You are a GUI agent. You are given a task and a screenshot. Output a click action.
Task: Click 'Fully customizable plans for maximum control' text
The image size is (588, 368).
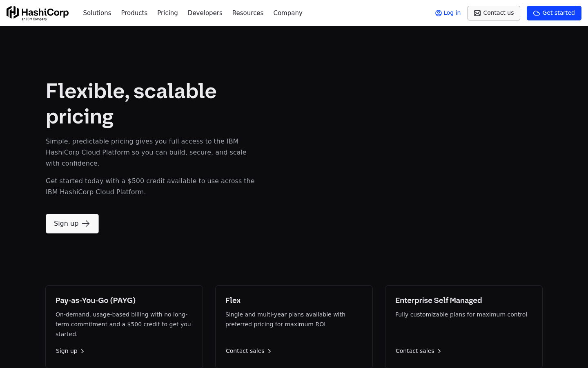coord(461,314)
